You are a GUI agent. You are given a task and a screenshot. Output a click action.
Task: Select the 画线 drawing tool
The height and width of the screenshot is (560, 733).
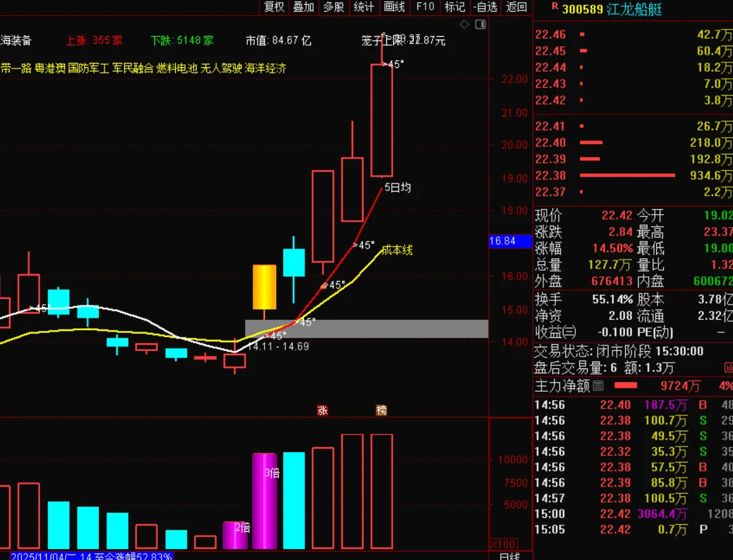(x=393, y=8)
